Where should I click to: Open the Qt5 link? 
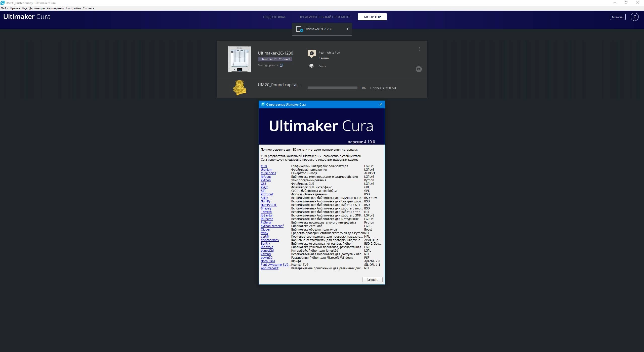[263, 184]
